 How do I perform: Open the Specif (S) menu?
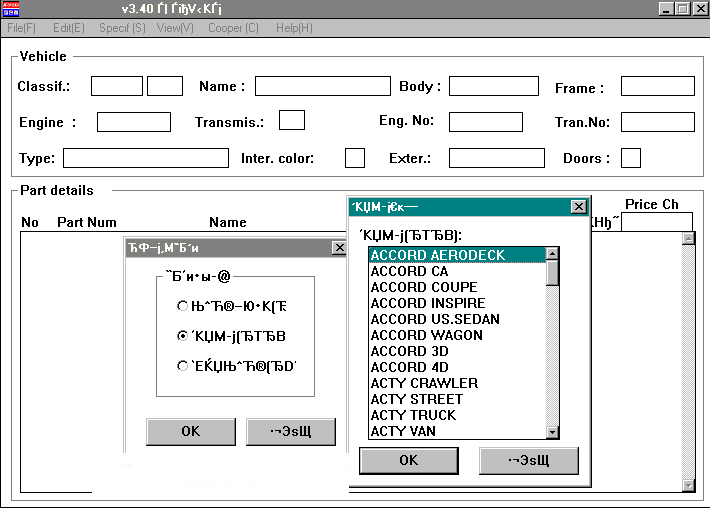point(122,28)
